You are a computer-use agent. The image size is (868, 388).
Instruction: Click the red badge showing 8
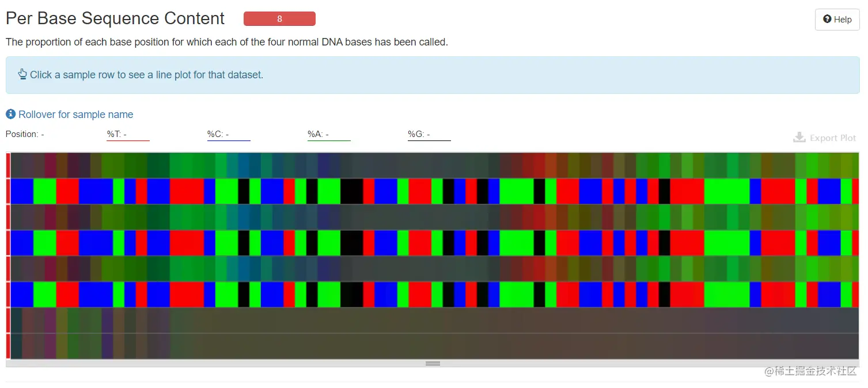point(279,19)
